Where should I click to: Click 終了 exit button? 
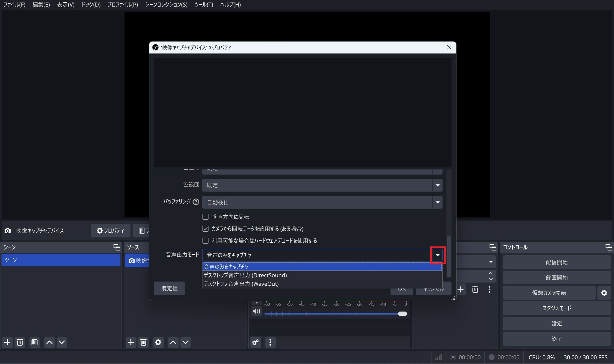pyautogui.click(x=557, y=339)
